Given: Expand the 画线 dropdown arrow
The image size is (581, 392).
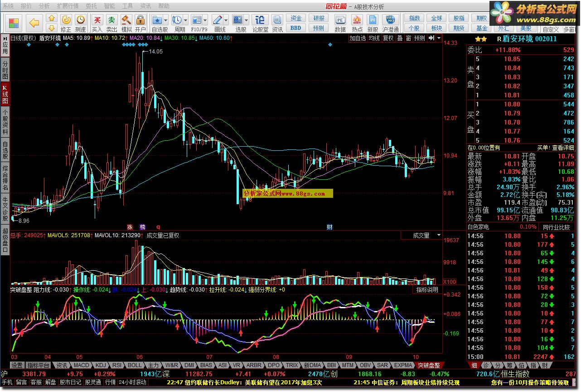Looking at the screenshot, I should (x=226, y=20).
